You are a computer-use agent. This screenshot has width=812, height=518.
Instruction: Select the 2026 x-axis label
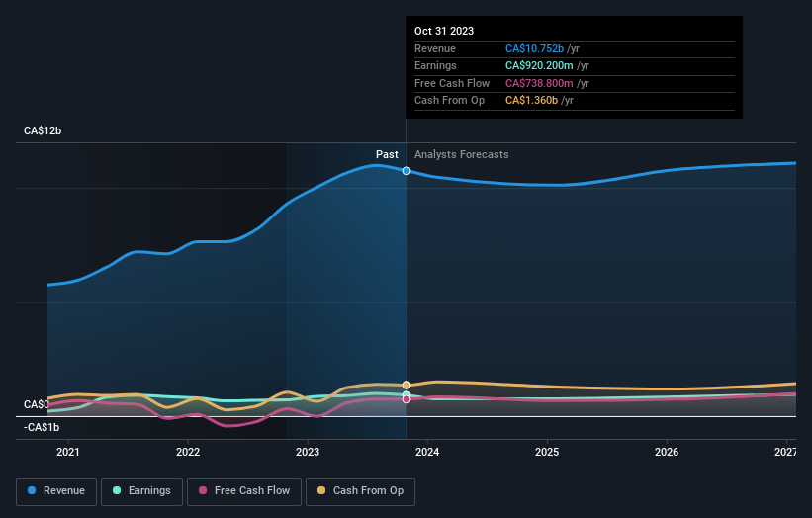pos(667,452)
